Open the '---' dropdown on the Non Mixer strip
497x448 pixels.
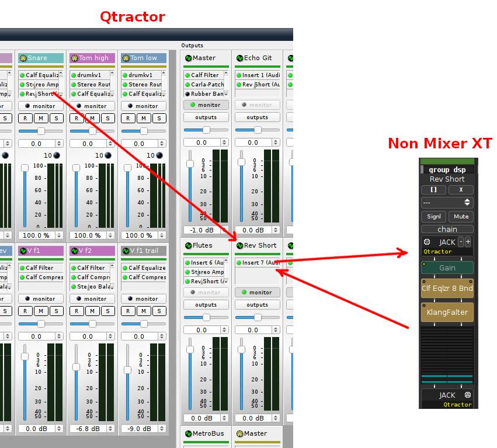coord(447,202)
